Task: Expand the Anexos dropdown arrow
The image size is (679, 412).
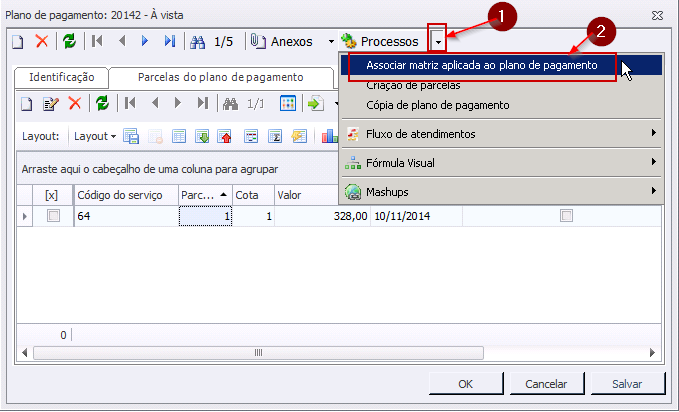Action: click(331, 41)
